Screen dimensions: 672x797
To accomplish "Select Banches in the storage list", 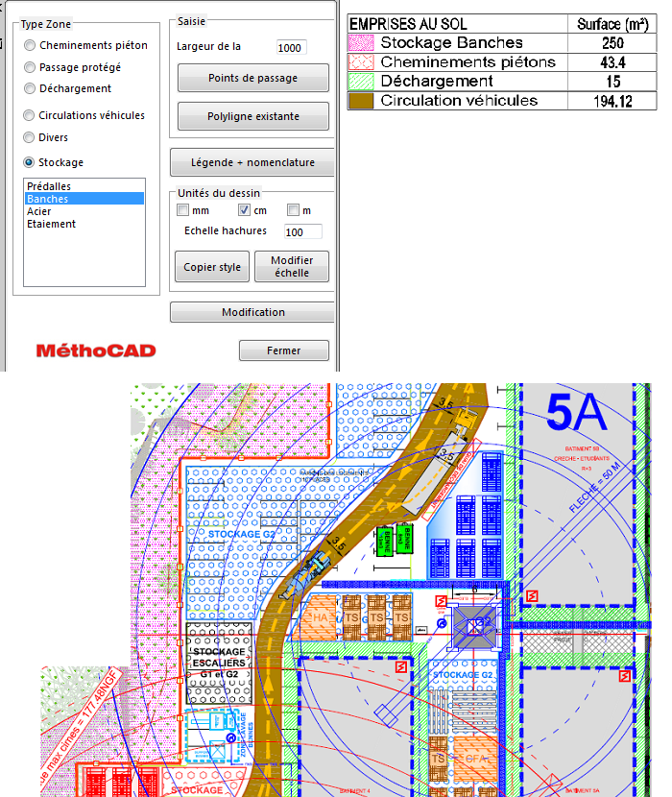I will tap(84, 199).
